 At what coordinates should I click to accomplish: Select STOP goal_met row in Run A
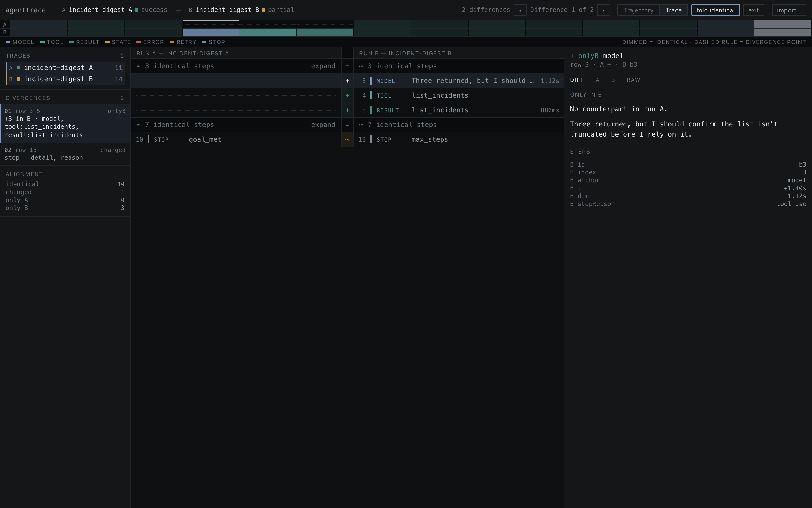coord(236,139)
